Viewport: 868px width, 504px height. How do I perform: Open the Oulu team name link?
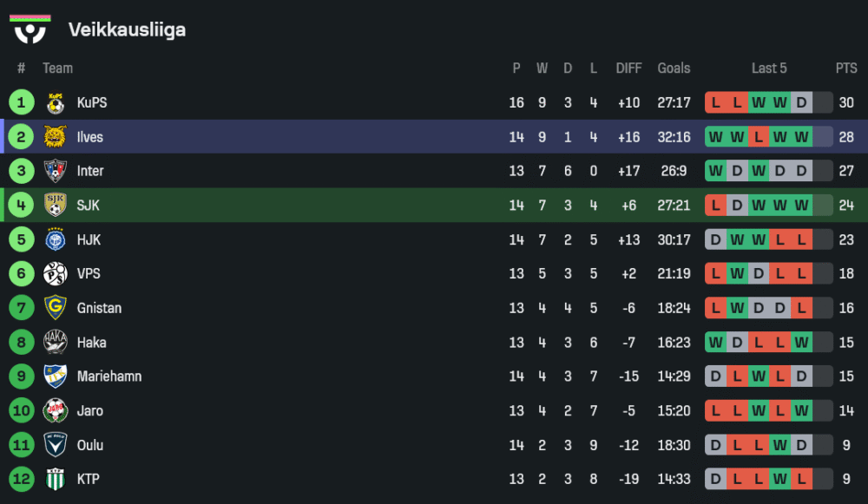coord(90,445)
